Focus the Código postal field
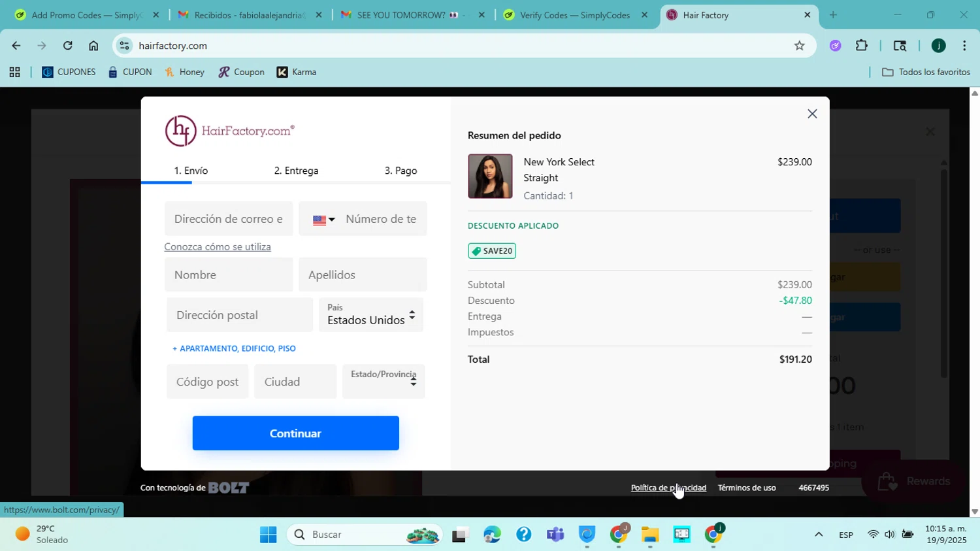 pos(208,382)
